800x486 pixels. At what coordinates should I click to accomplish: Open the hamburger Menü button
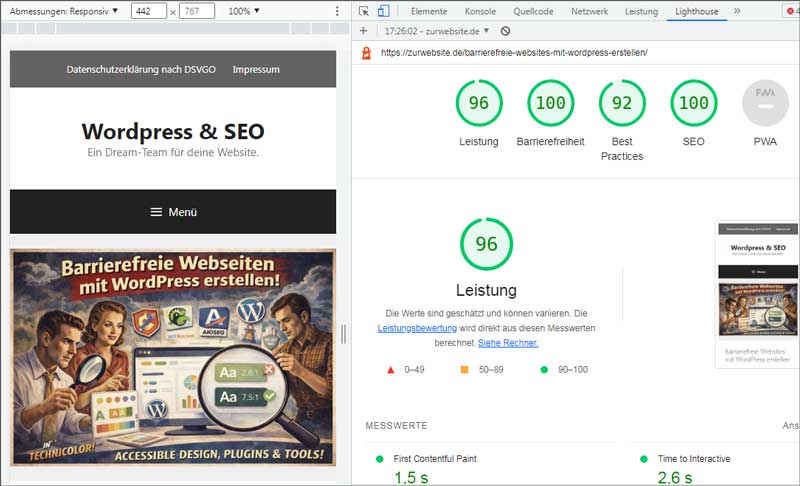pyautogui.click(x=173, y=212)
